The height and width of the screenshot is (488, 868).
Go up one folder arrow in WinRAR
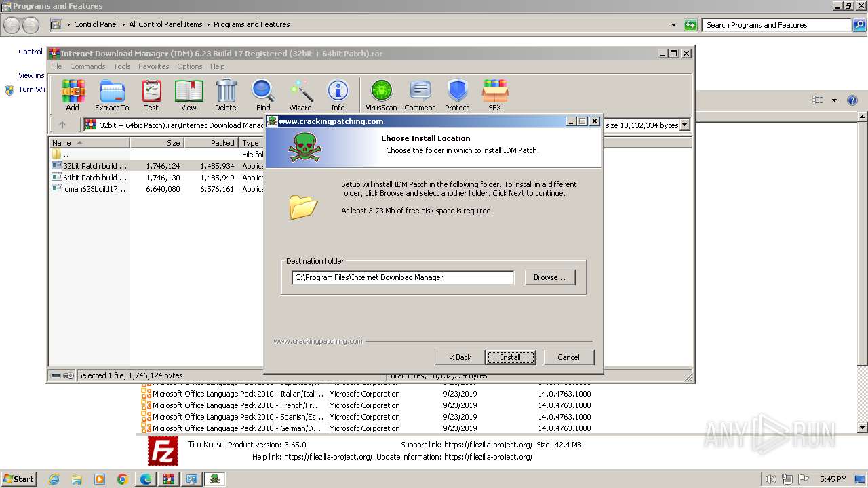click(x=62, y=125)
